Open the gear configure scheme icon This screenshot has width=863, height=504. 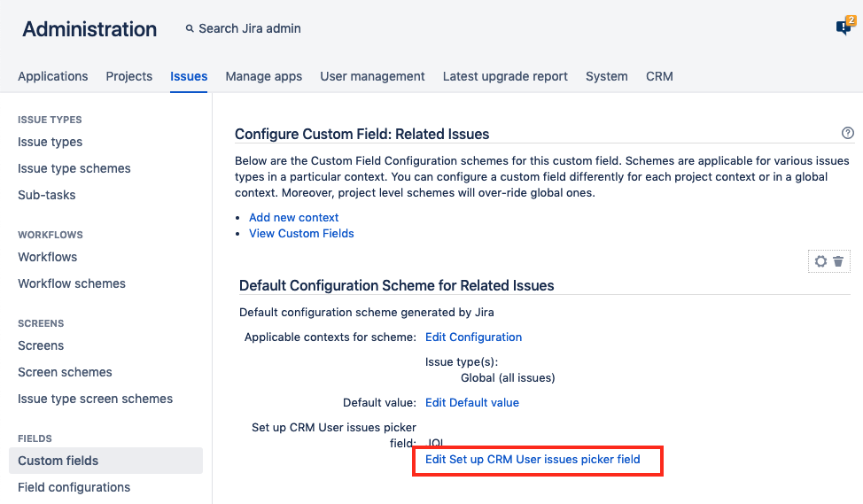tap(820, 261)
